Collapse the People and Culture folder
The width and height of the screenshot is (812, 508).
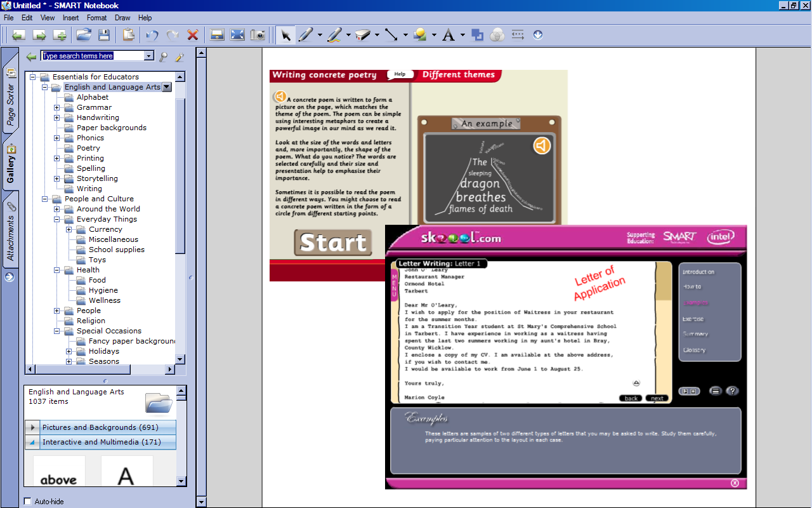(45, 199)
